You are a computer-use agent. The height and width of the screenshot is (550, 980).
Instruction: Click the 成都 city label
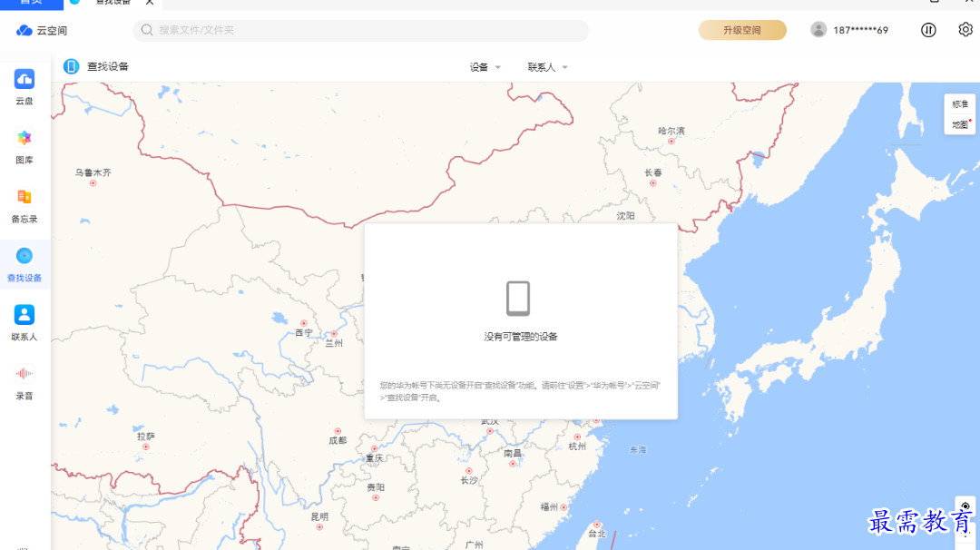(x=338, y=440)
